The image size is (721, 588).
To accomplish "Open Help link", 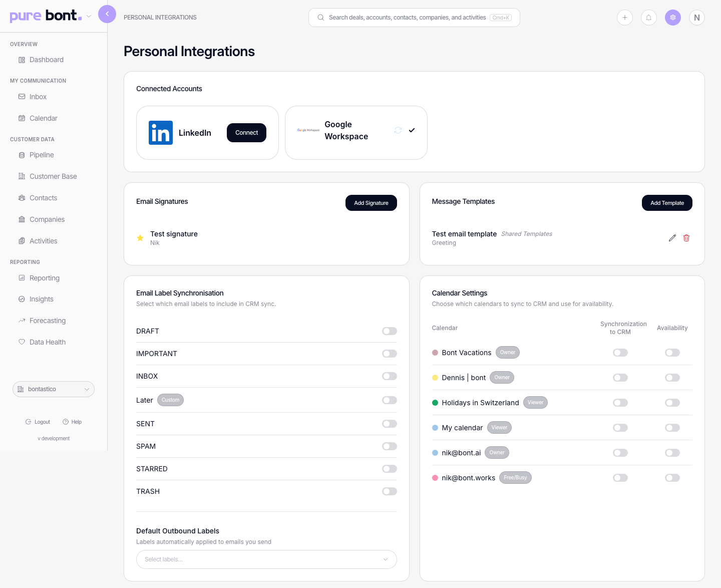I will pyautogui.click(x=72, y=422).
